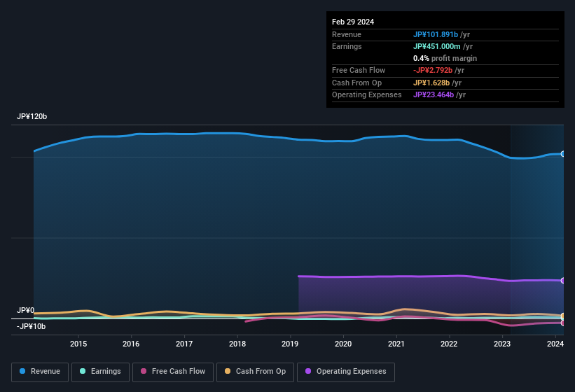Click the -JP¥10b y-axis label
The width and height of the screenshot is (575, 392).
(x=32, y=326)
